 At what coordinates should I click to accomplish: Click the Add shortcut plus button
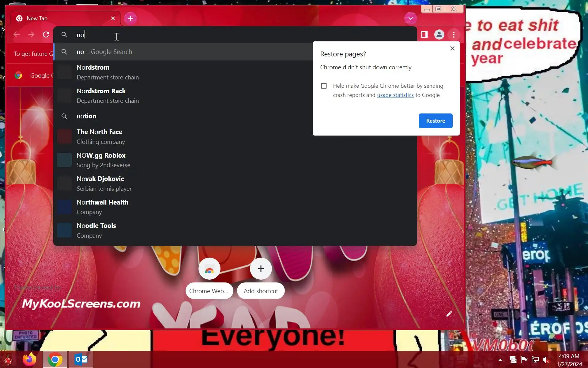coord(261,269)
